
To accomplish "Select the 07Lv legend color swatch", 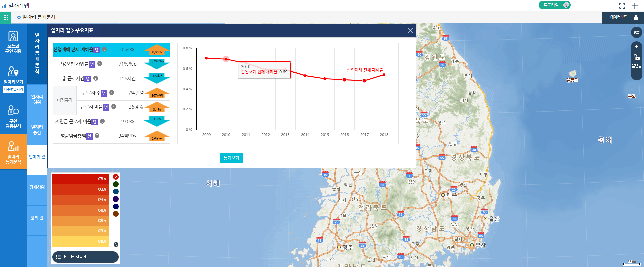I will tap(80, 179).
